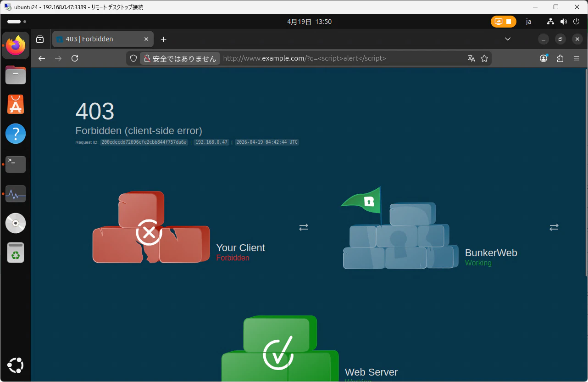The width and height of the screenshot is (588, 382).
Task: Open a new tab with the plus button
Action: pyautogui.click(x=163, y=39)
